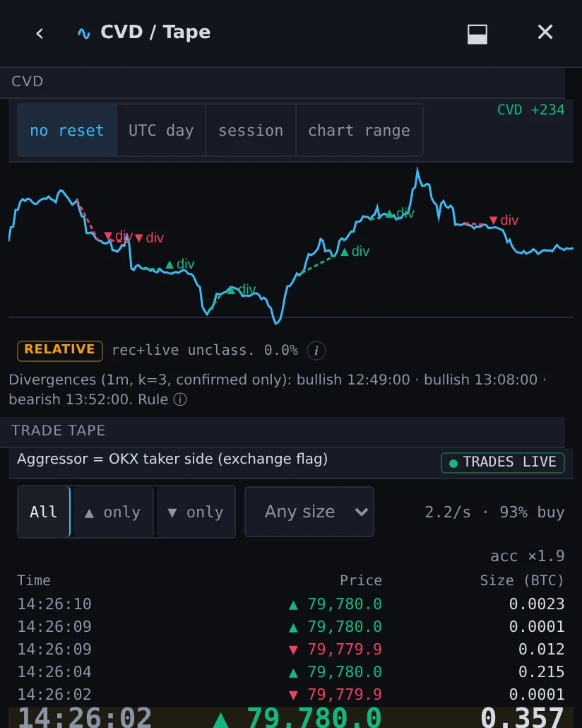Click the Time column header

(x=34, y=580)
